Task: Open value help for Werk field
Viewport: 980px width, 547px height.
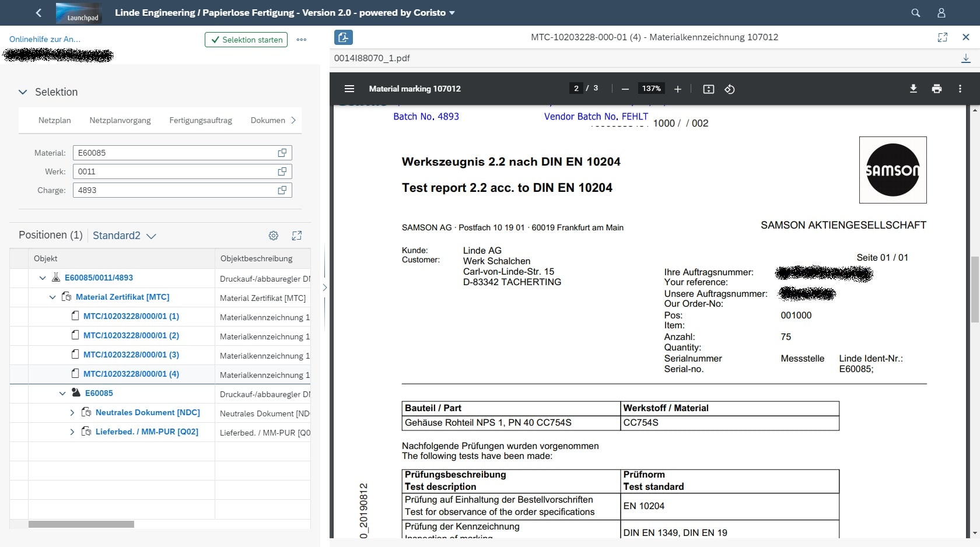Action: (282, 171)
